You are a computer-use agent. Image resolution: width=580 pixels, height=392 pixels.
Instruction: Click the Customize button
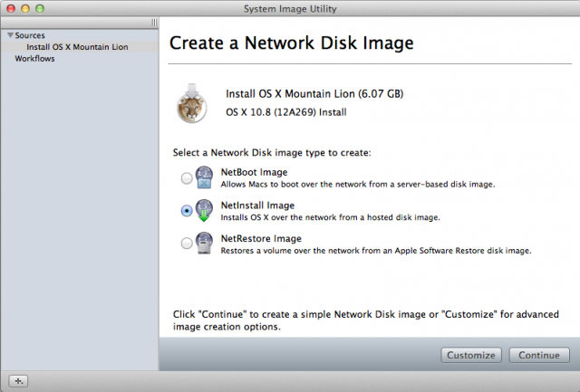[471, 355]
